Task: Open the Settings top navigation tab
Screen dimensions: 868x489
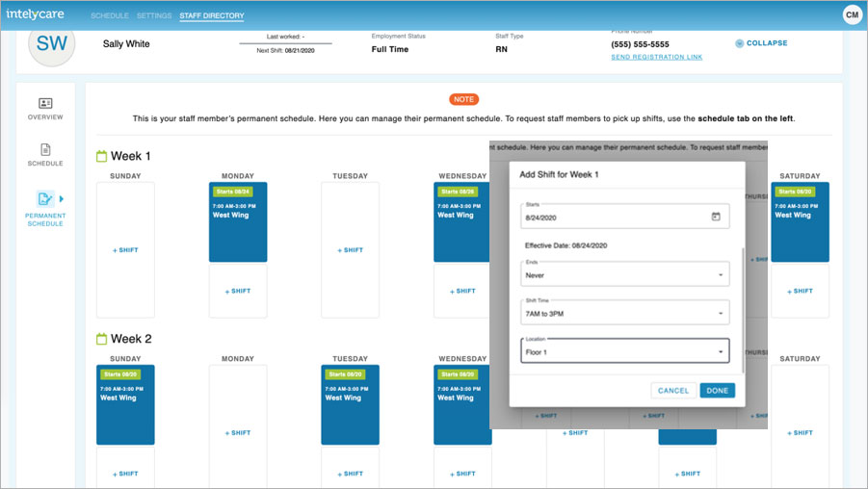Action: click(154, 16)
